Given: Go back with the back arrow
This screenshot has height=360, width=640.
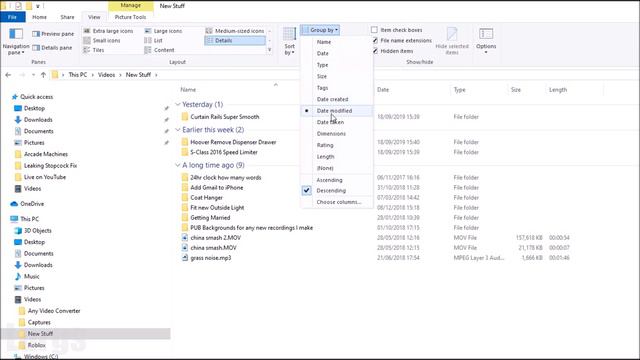Looking at the screenshot, I should [8, 75].
